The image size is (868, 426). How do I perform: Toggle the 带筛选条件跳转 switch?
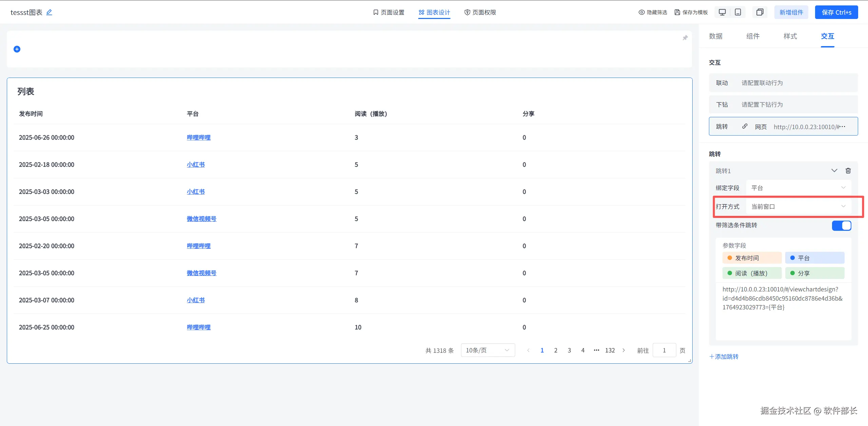(x=841, y=225)
